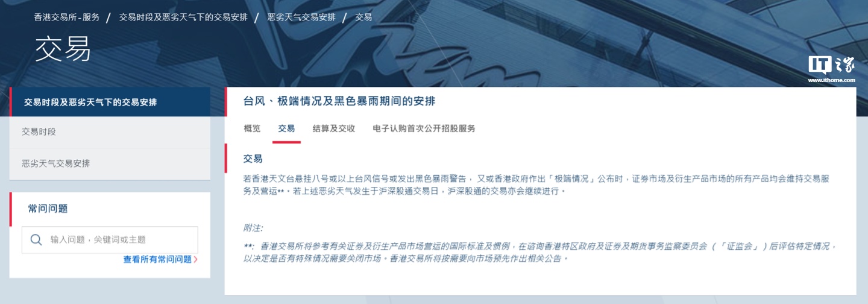The height and width of the screenshot is (304, 868).
Task: Click the FAQ search input field
Action: pos(110,239)
